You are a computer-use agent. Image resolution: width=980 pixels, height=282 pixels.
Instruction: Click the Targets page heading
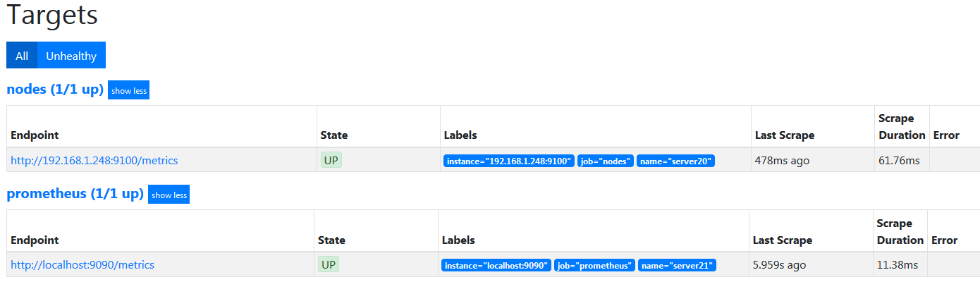52,15
